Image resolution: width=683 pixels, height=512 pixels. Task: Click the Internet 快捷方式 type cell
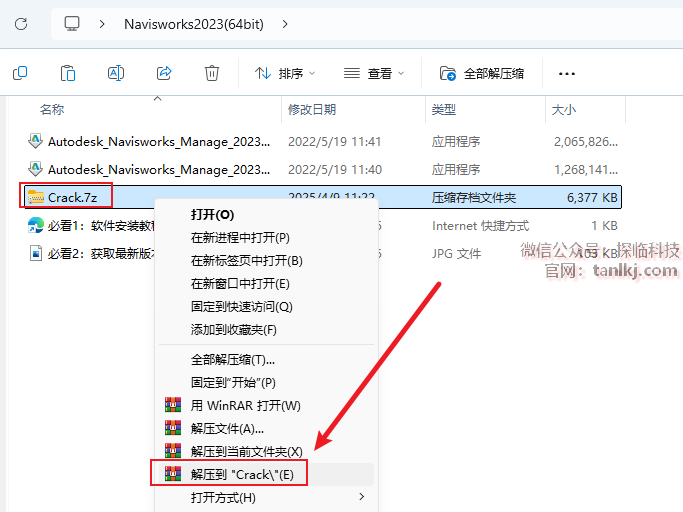(480, 226)
